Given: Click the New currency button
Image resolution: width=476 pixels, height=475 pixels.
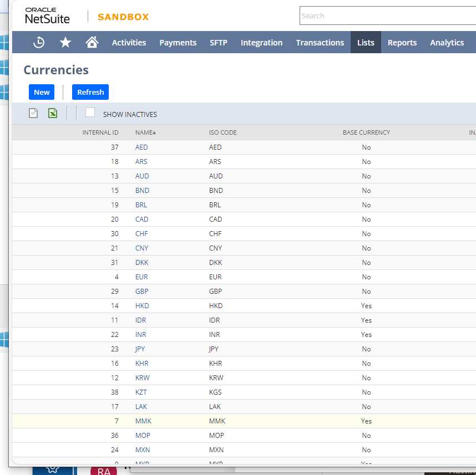Looking at the screenshot, I should click(x=42, y=92).
